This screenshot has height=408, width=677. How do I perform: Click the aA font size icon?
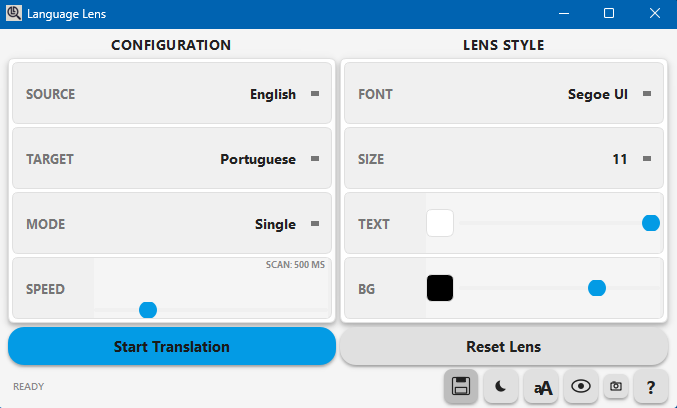pyautogui.click(x=541, y=386)
